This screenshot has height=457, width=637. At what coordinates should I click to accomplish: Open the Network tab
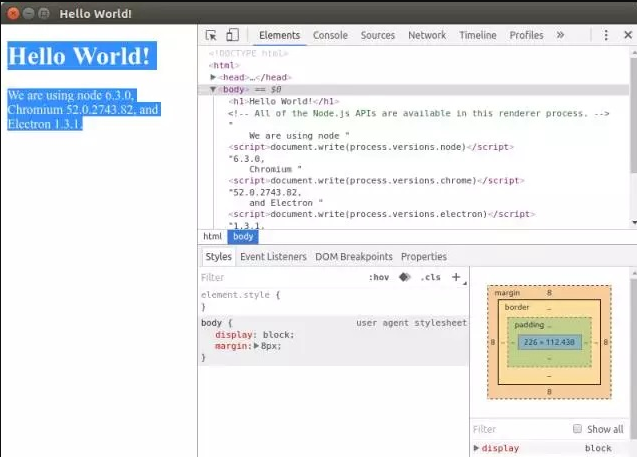(427, 35)
